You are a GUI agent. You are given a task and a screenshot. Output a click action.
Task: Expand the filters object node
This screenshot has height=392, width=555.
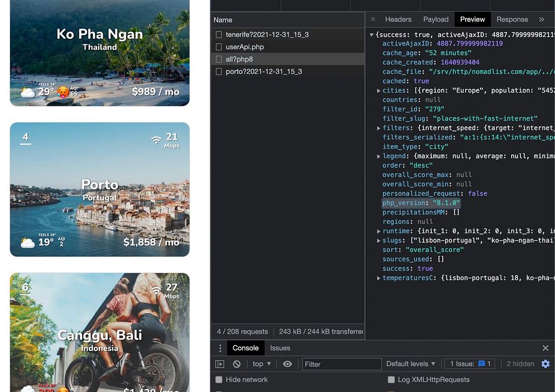tap(379, 128)
